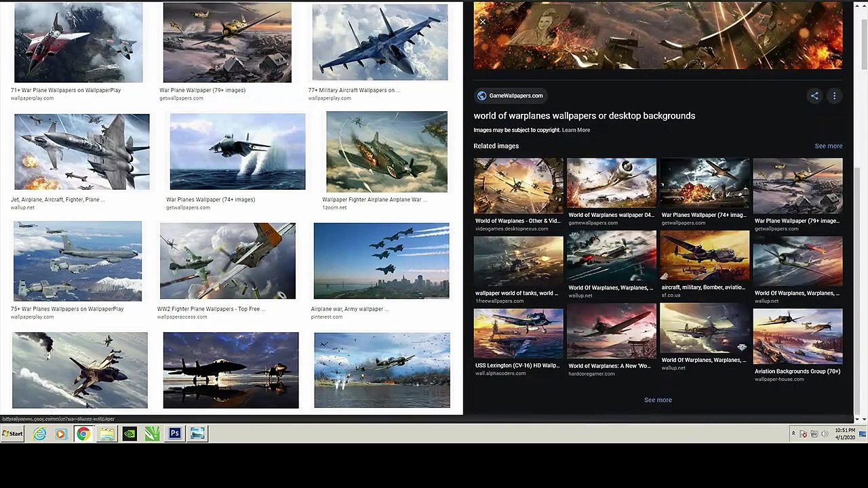Screen dimensions: 868x488
Task: Click the wallpaper-house.com source text
Action: coord(779,380)
